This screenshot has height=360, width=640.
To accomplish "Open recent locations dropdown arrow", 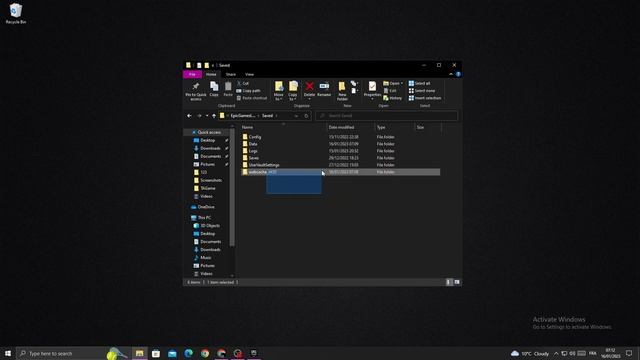I will (207, 116).
